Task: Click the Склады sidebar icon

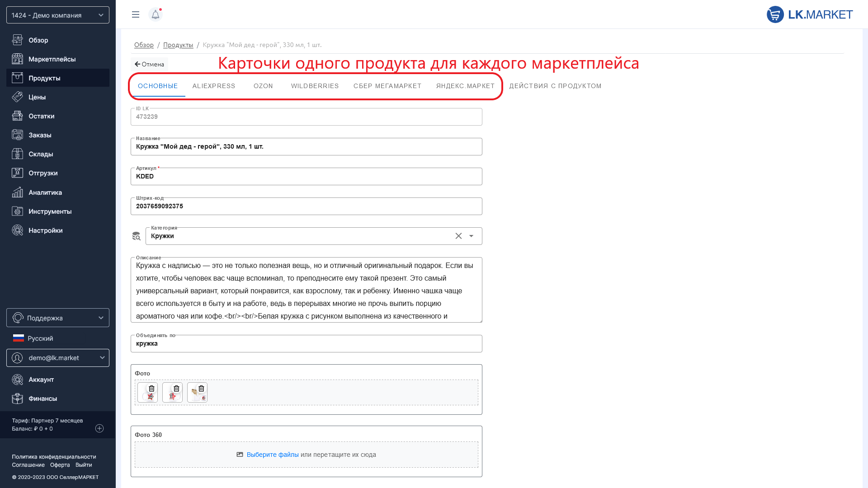Action: pyautogui.click(x=18, y=154)
